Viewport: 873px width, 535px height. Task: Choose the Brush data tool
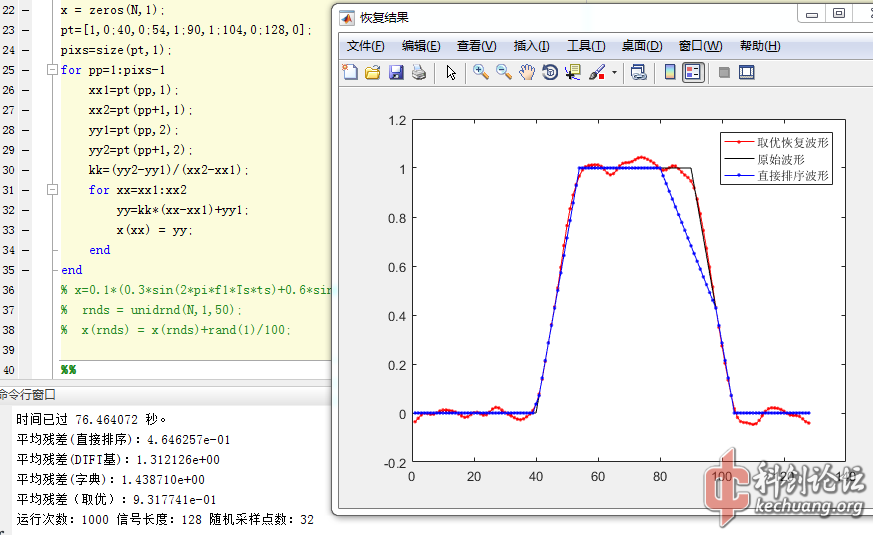click(597, 72)
